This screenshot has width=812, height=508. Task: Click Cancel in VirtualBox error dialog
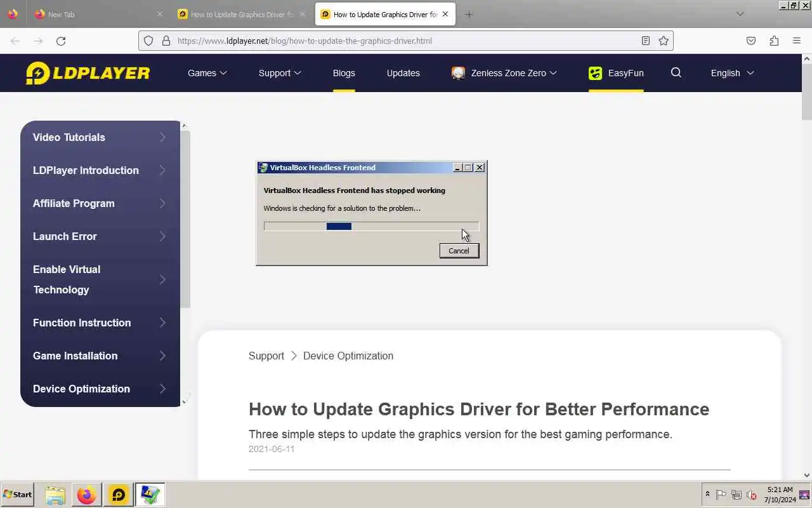459,251
